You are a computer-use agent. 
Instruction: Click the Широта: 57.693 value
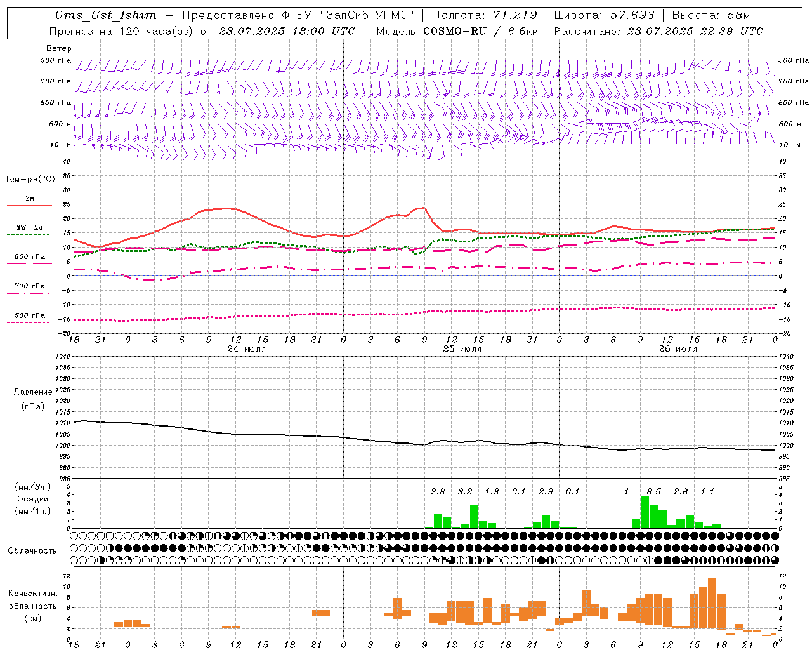pos(604,15)
